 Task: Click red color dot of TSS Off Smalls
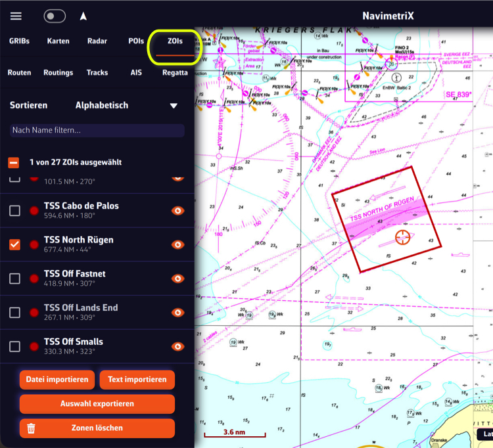point(34,347)
